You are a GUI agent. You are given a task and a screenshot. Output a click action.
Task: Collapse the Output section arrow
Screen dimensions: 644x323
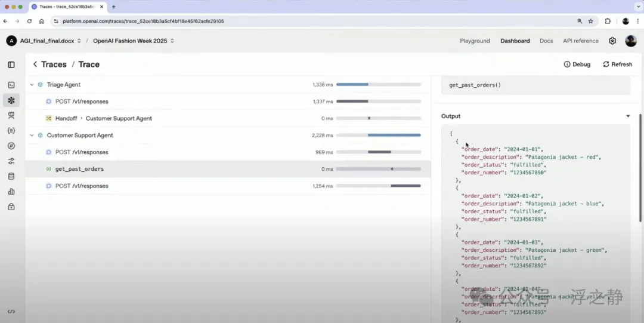coord(628,116)
